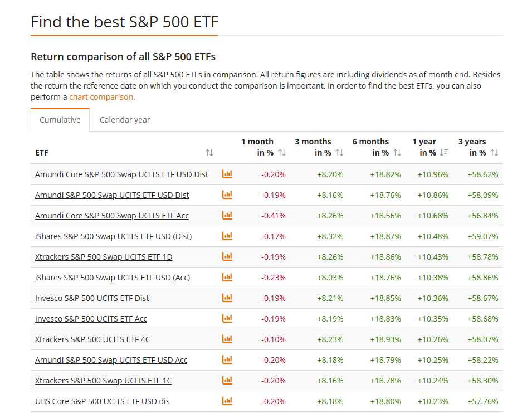Switch to the Calendar year tab
The image size is (532, 413).
click(125, 120)
